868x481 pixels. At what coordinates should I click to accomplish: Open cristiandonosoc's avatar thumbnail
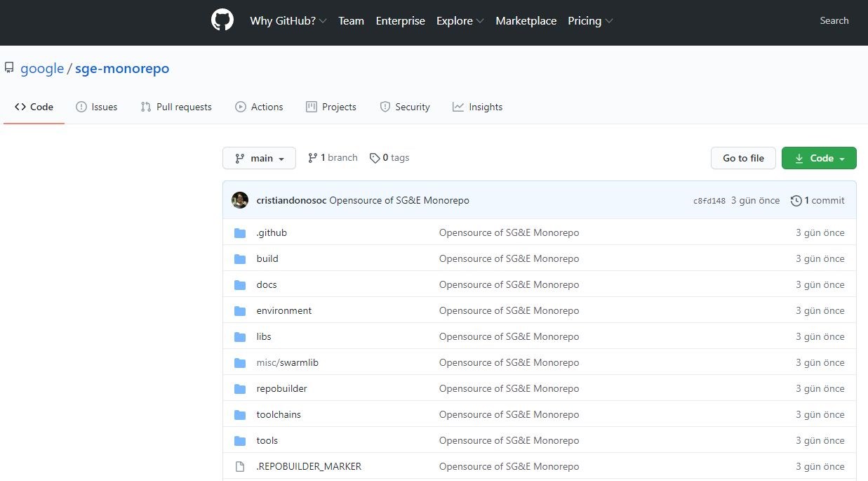(x=240, y=200)
